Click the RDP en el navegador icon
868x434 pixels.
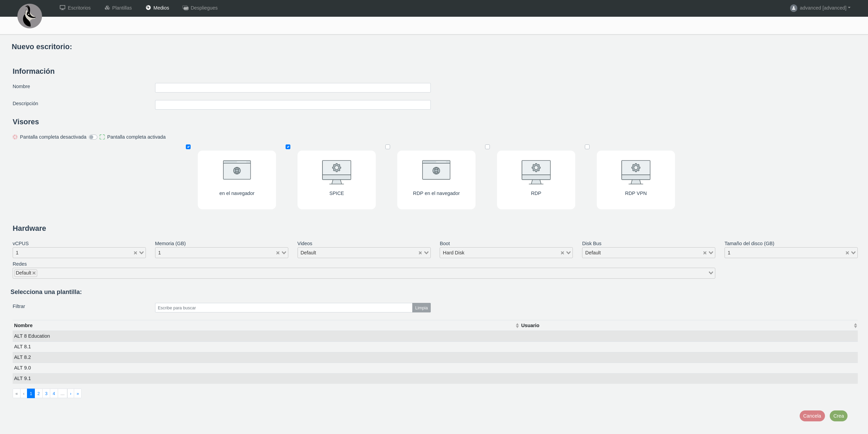pos(436,170)
